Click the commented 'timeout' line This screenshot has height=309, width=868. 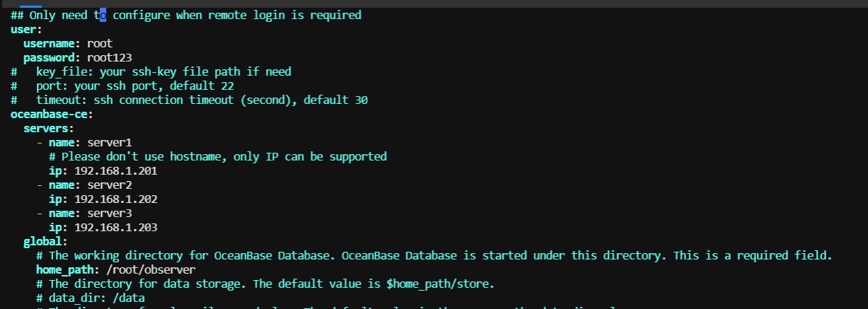tap(189, 100)
